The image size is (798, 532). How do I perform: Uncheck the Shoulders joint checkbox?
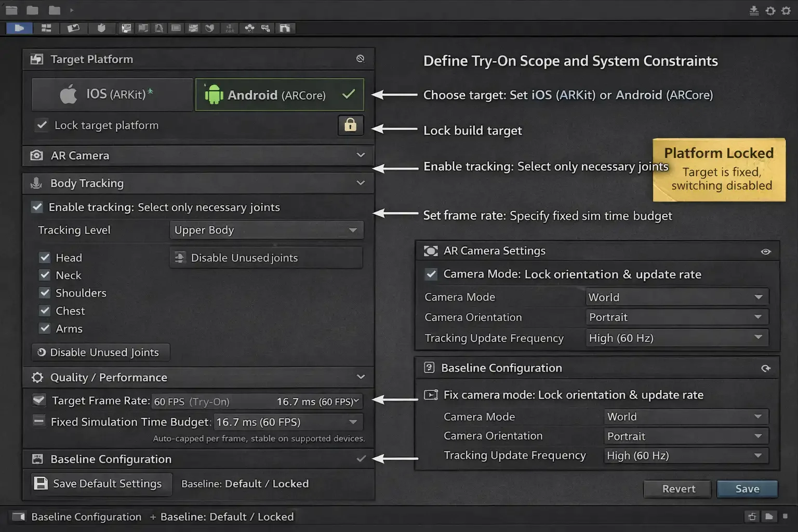pyautogui.click(x=45, y=292)
